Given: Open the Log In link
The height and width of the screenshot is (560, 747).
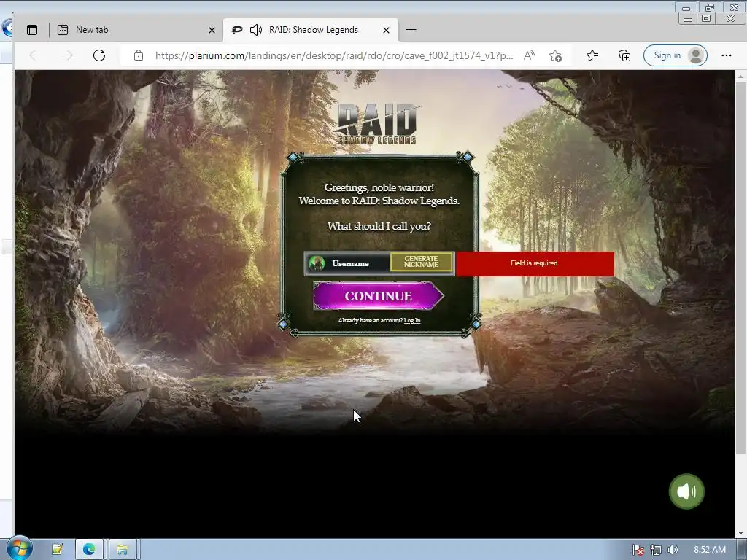Looking at the screenshot, I should tap(412, 321).
